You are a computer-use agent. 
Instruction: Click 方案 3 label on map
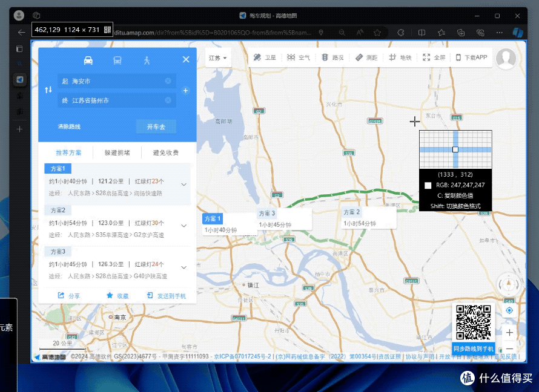click(x=267, y=213)
